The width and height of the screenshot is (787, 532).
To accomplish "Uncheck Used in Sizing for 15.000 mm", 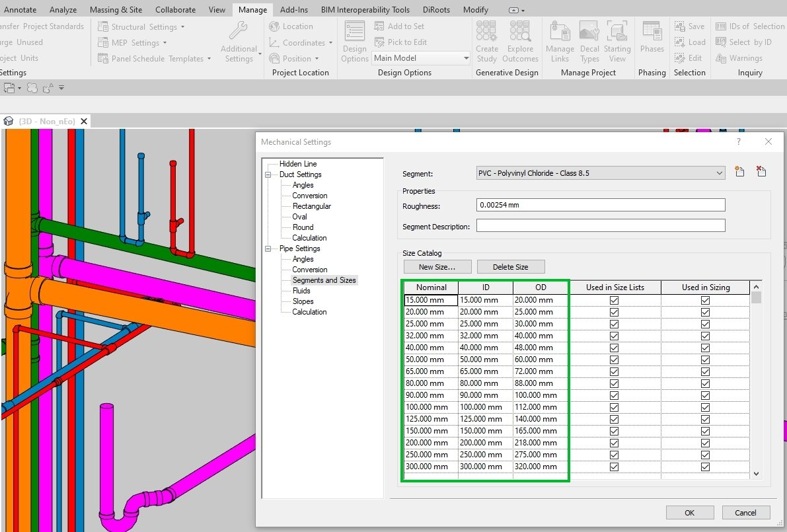I will pyautogui.click(x=705, y=300).
